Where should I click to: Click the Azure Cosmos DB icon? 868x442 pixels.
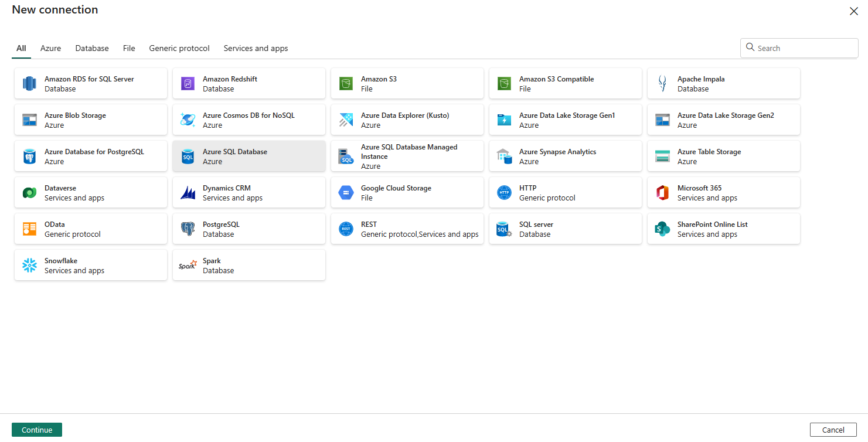[188, 120]
